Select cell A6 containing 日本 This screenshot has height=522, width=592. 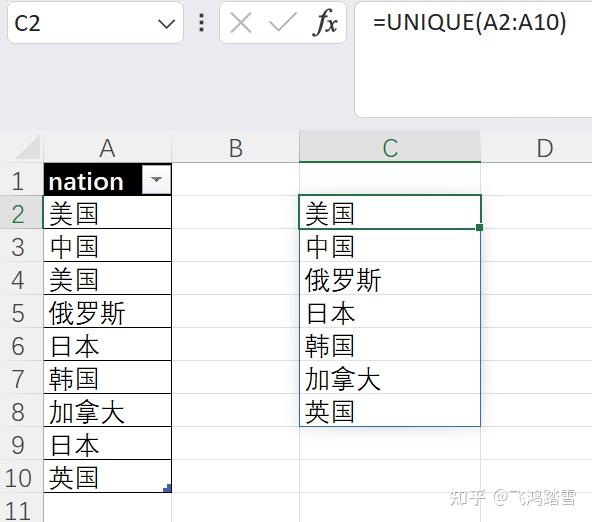108,345
